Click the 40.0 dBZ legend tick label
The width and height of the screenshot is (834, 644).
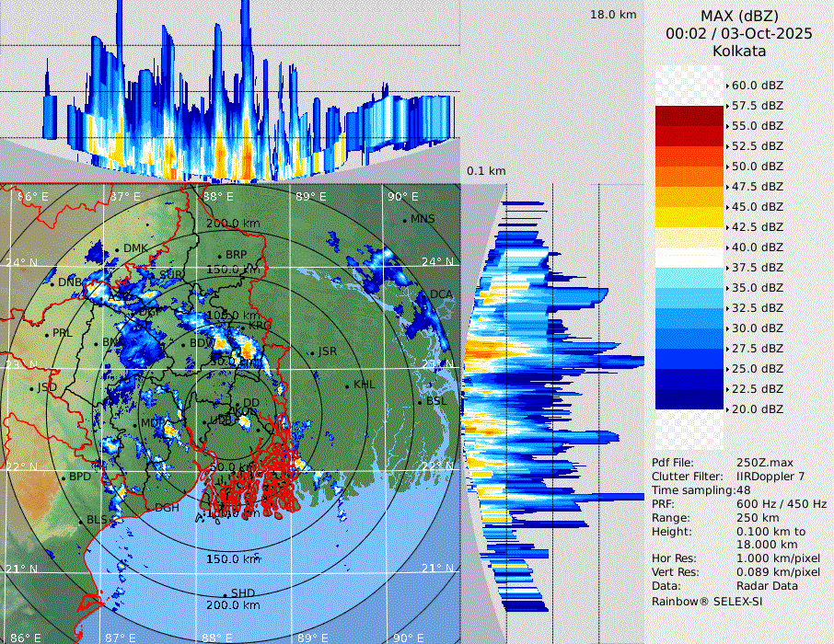(757, 247)
